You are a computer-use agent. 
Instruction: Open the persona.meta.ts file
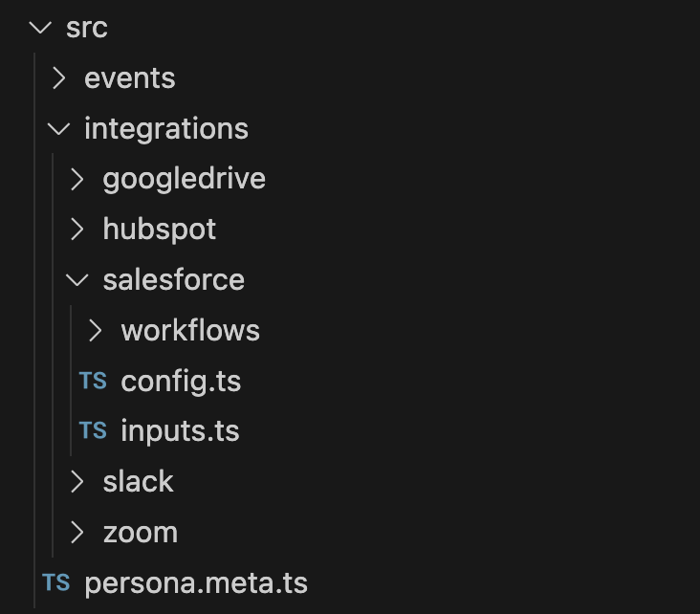click(196, 583)
